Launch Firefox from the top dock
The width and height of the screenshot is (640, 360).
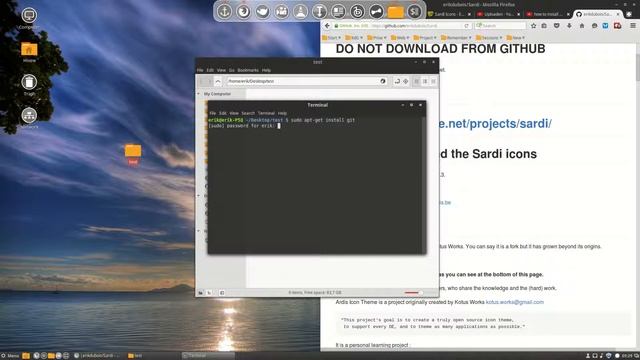click(243, 11)
